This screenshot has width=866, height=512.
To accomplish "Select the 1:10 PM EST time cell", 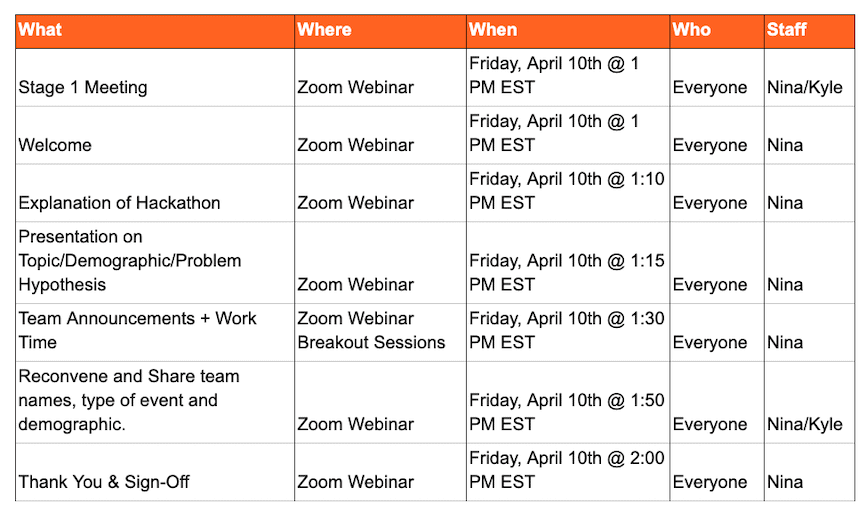I will [x=568, y=193].
